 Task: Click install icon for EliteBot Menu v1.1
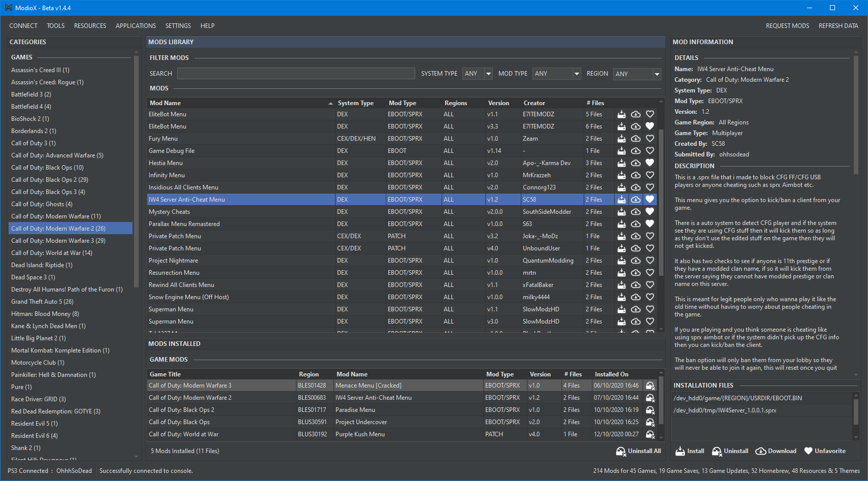[x=621, y=114]
